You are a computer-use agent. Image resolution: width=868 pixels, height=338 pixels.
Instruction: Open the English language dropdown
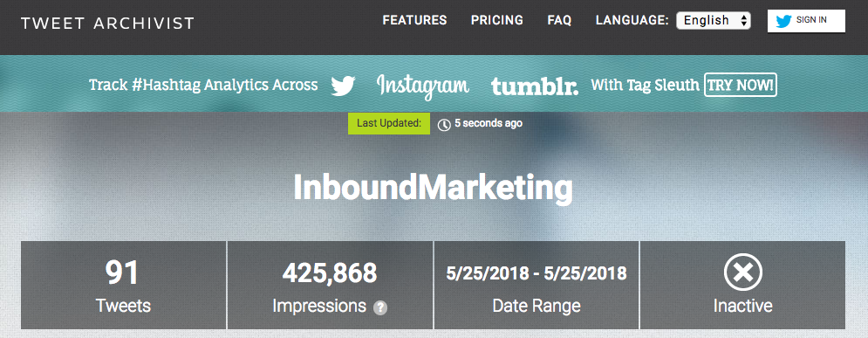[714, 20]
